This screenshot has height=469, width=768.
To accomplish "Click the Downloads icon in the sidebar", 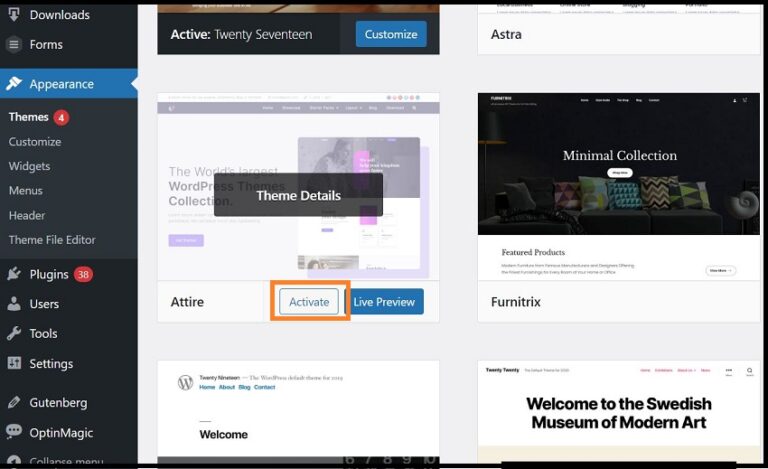I will [x=14, y=14].
